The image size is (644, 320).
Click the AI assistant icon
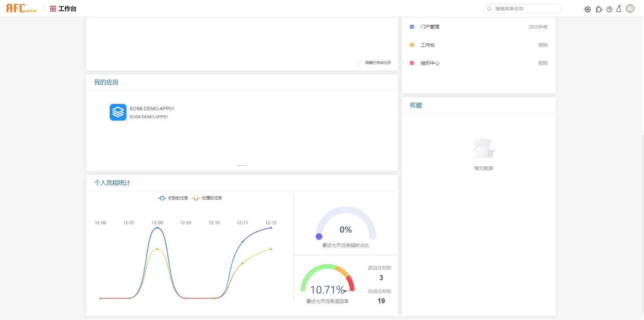(x=587, y=9)
